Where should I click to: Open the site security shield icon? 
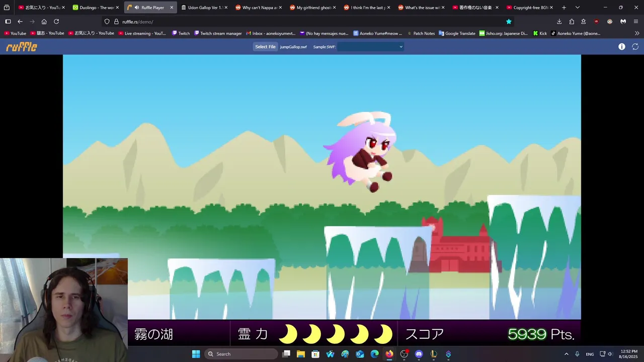tap(107, 22)
